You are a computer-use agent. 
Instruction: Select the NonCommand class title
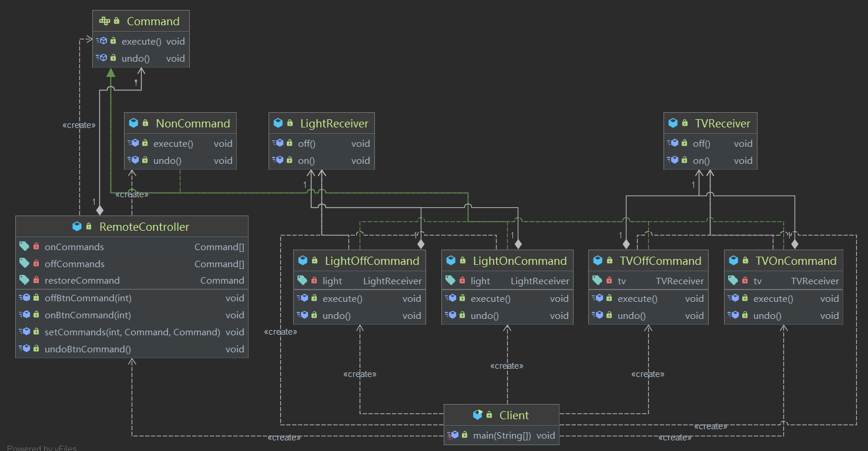click(193, 123)
